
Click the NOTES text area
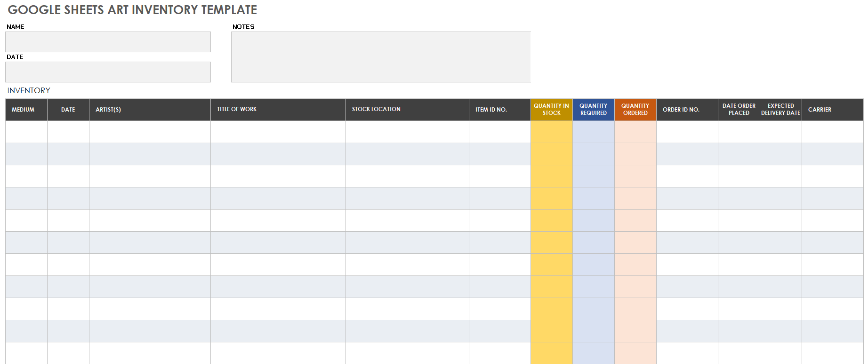tap(381, 57)
